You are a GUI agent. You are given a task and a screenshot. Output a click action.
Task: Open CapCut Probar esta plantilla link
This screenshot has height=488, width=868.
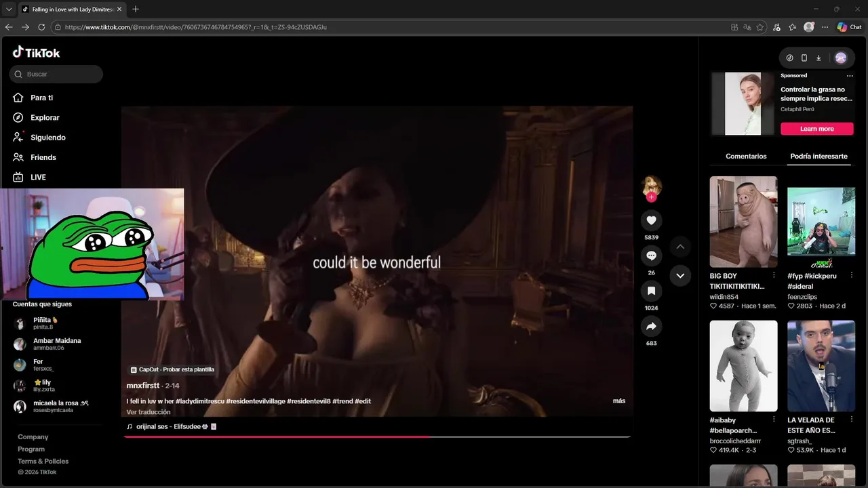[173, 369]
